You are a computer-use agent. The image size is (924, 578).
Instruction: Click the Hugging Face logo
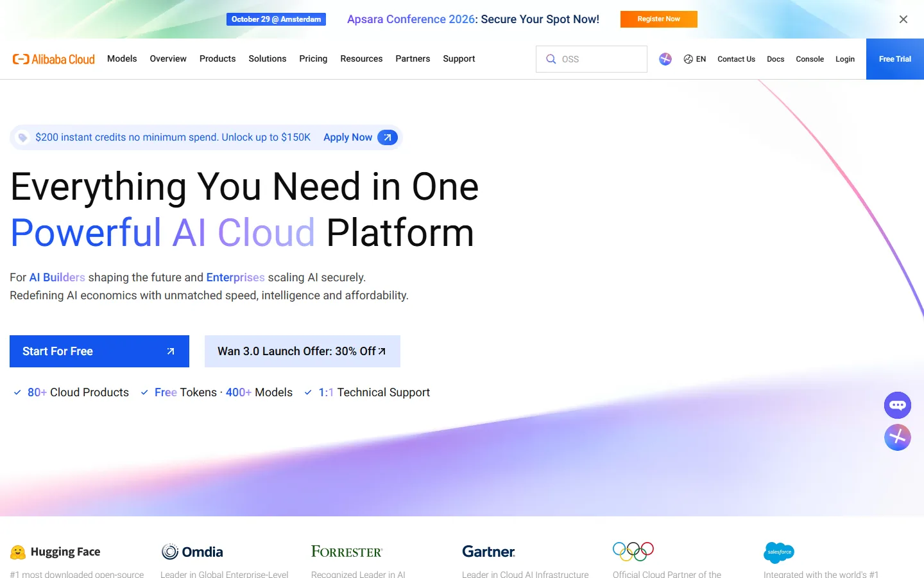(55, 552)
